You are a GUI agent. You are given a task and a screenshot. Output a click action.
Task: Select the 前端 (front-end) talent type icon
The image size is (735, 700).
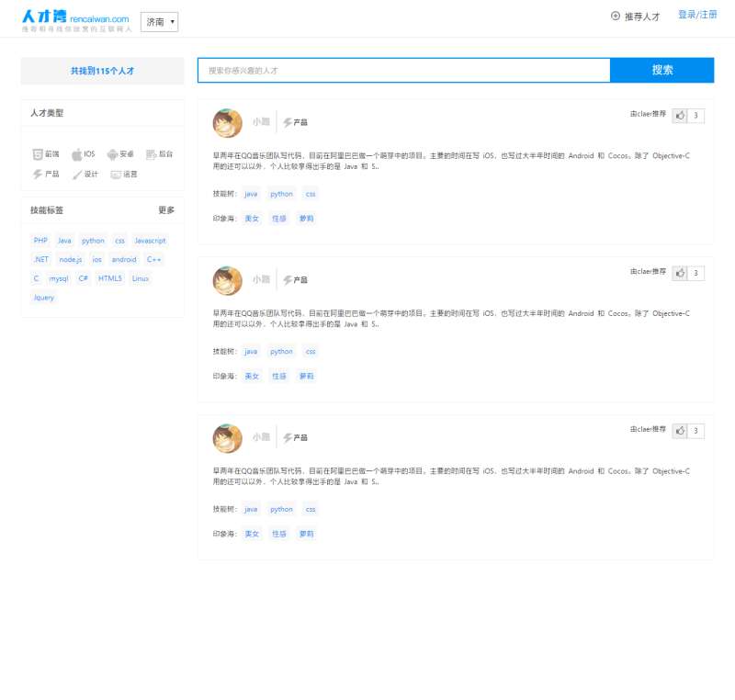[38, 154]
